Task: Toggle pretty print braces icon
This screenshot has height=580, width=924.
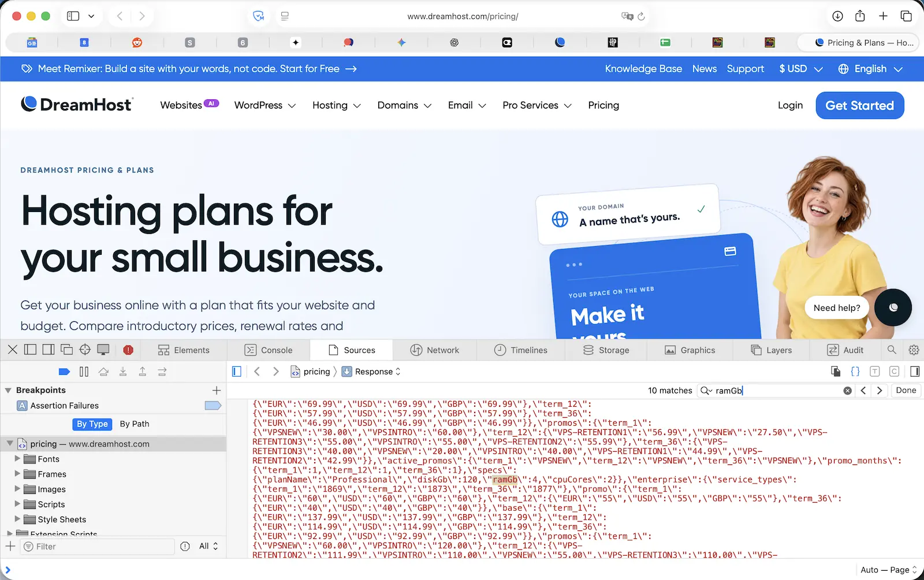Action: tap(855, 371)
